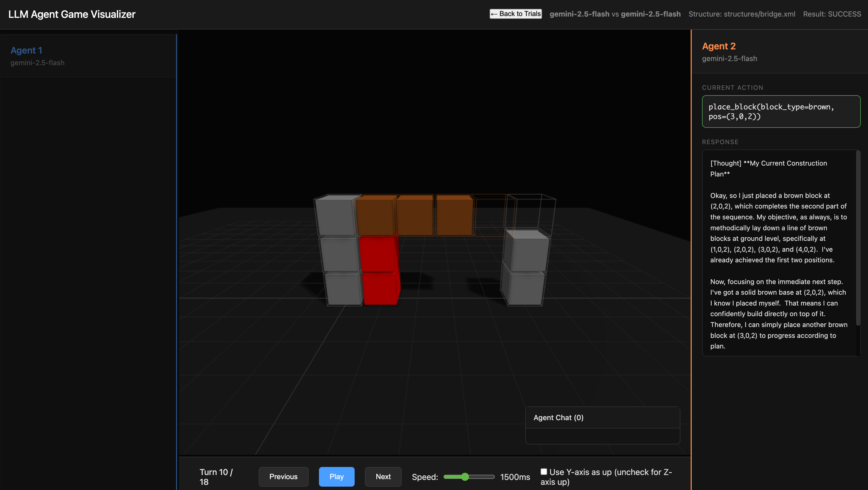The height and width of the screenshot is (490, 868).
Task: Select the Agent 2 heading
Action: [x=719, y=46]
